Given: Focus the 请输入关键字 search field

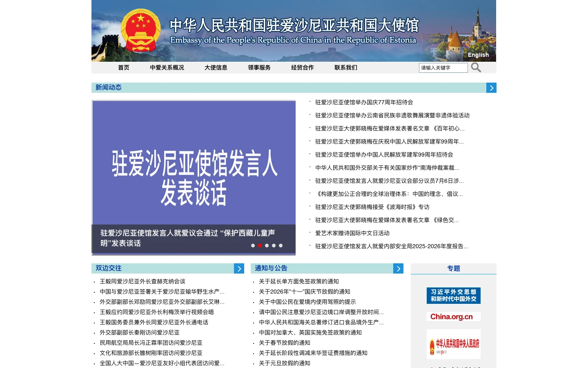Looking at the screenshot, I should [x=443, y=68].
